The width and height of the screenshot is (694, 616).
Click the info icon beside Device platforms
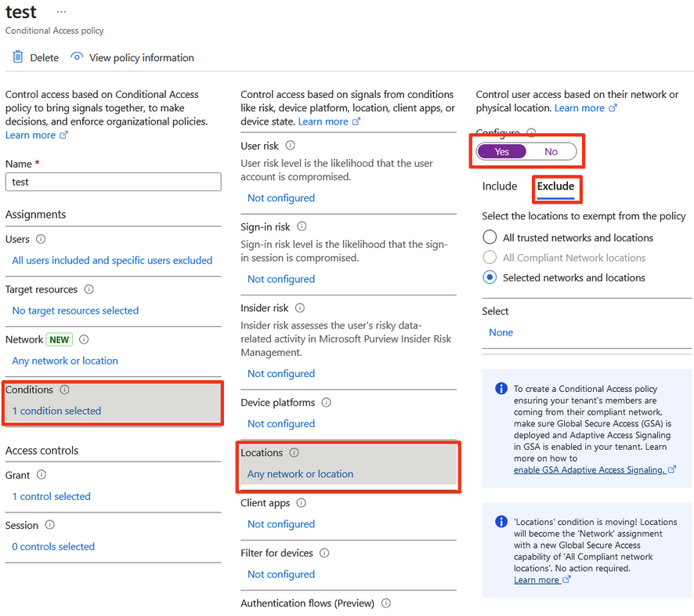327,403
